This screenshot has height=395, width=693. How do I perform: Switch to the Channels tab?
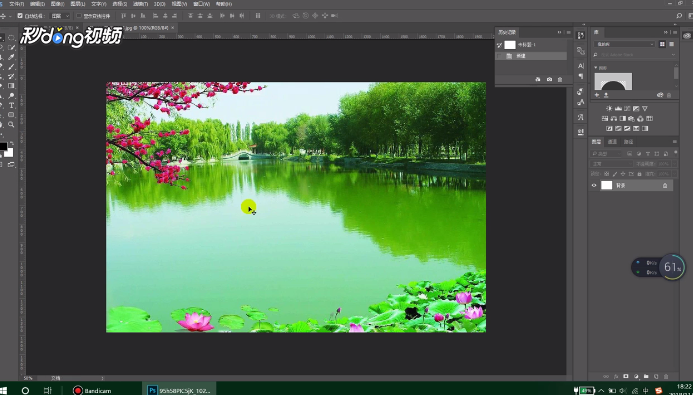pyautogui.click(x=612, y=141)
